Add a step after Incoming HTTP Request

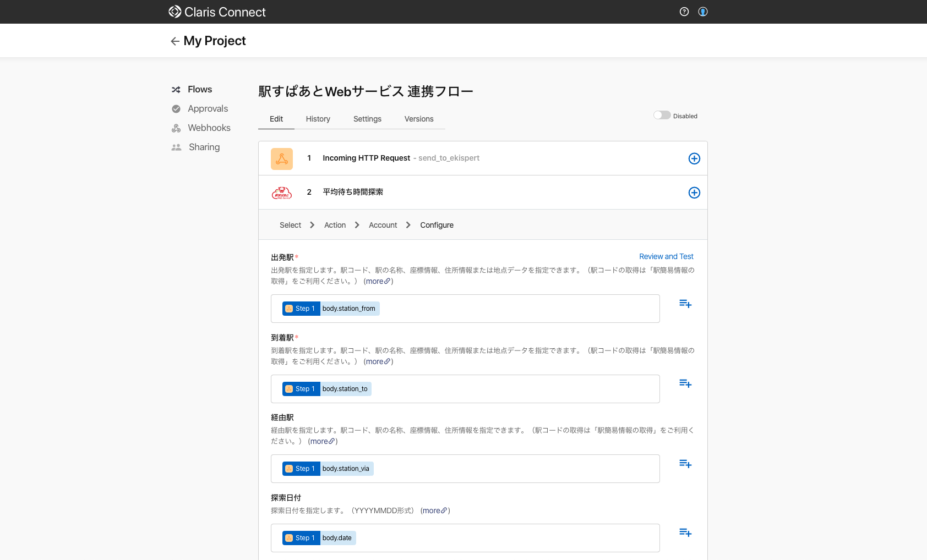tap(694, 158)
